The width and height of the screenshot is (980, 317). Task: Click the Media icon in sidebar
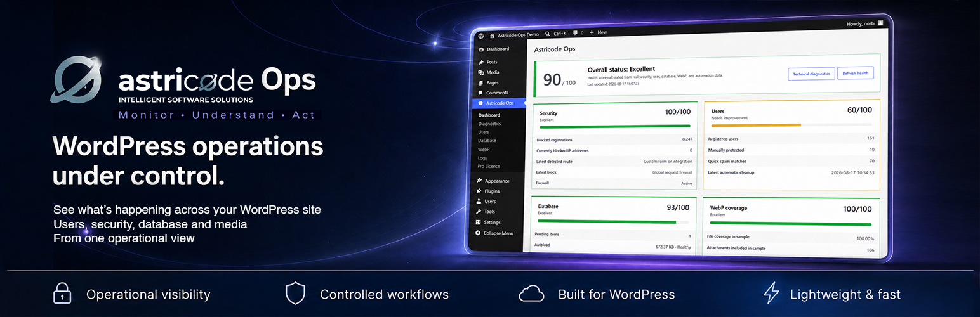pyautogui.click(x=481, y=72)
